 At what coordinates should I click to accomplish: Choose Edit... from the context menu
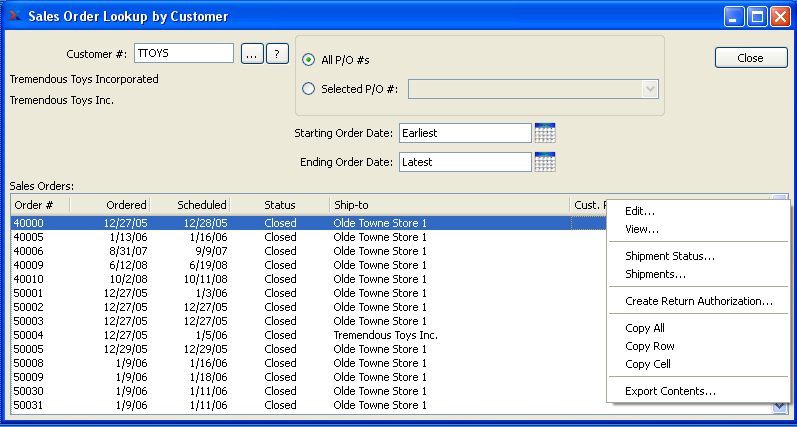coord(640,211)
